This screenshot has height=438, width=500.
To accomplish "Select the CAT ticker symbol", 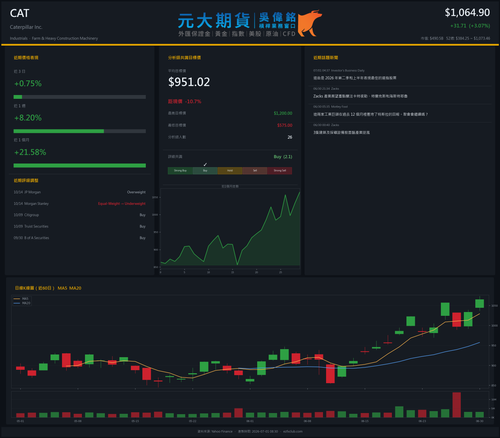I will [x=19, y=13].
